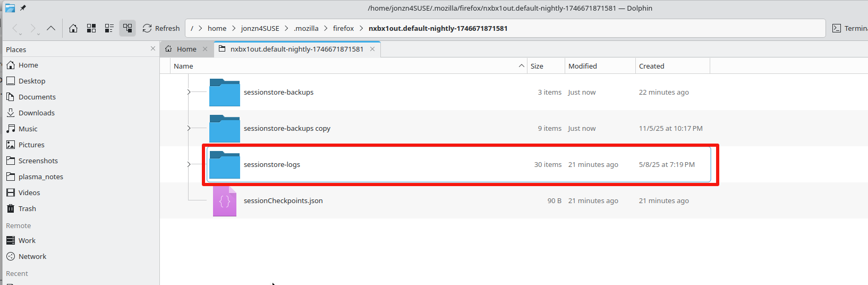This screenshot has height=285, width=868.
Task: Go up to parent folder
Action: (51, 28)
